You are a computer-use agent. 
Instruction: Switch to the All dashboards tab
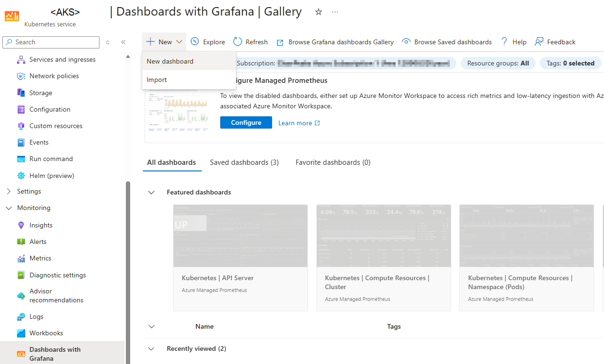(x=172, y=162)
